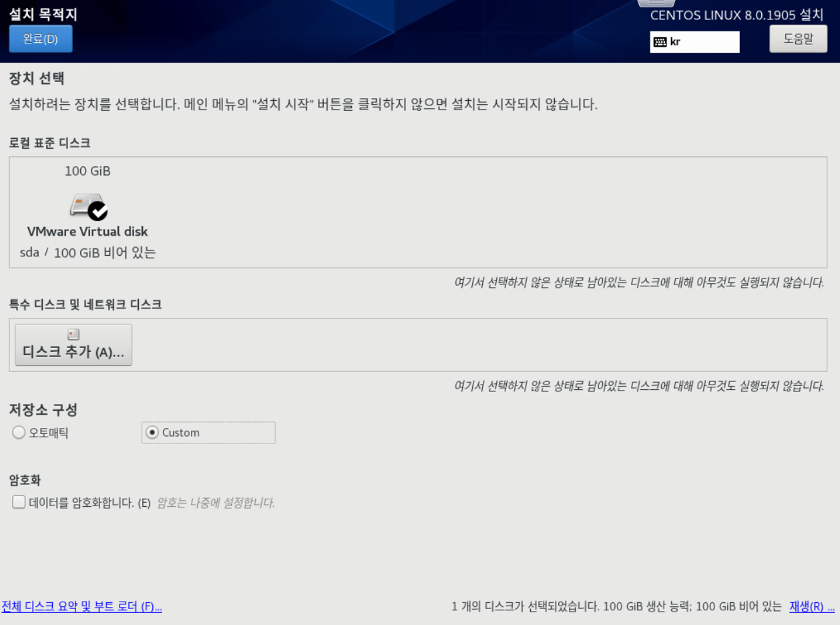Select the 오토매틱 radio button
The image size is (840, 625).
coord(19,433)
